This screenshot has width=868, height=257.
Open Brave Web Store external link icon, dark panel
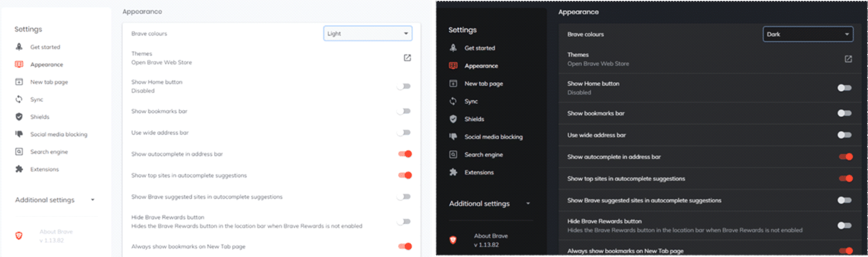click(848, 59)
